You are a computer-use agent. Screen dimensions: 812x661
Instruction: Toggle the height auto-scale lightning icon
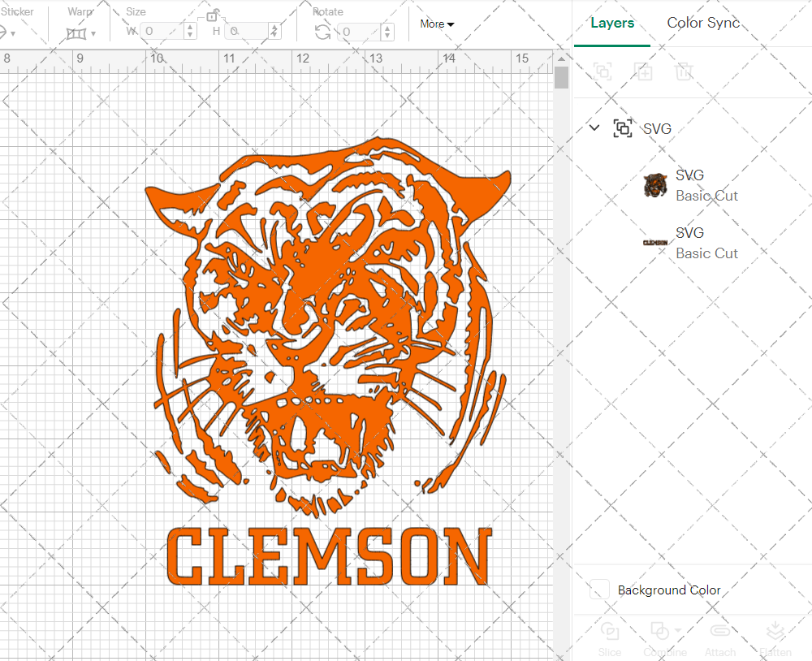click(x=275, y=31)
